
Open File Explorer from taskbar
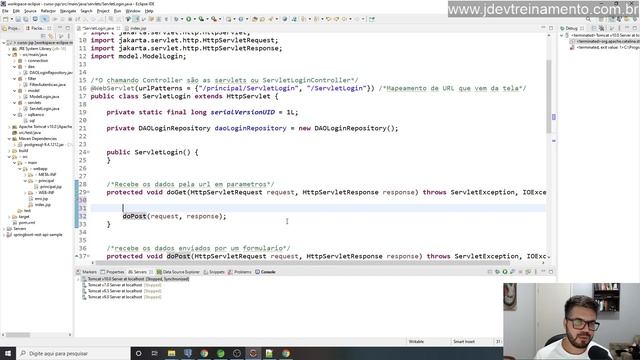(x=171, y=353)
